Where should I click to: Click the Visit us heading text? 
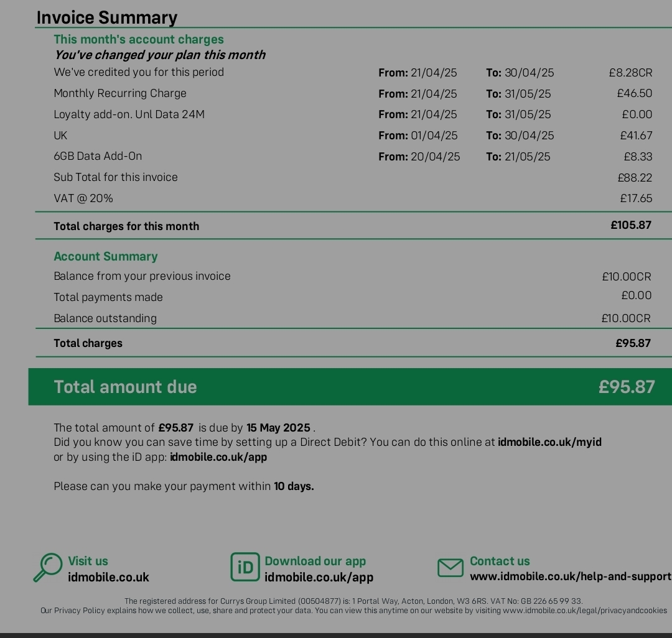(88, 561)
